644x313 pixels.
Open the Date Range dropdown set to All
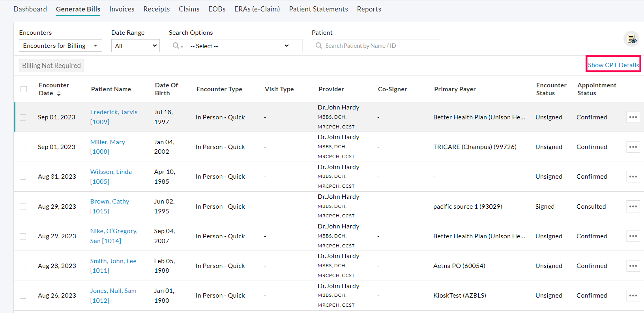click(x=135, y=46)
